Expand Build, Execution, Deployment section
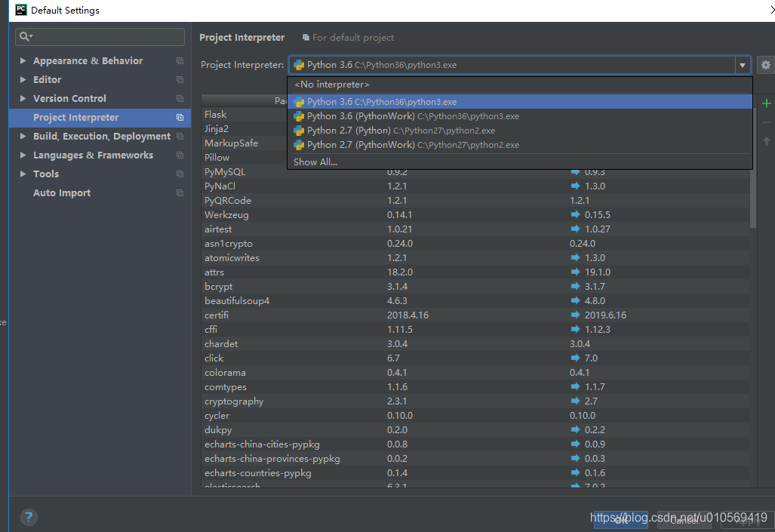Viewport: 775px width, 532px height. [x=23, y=137]
